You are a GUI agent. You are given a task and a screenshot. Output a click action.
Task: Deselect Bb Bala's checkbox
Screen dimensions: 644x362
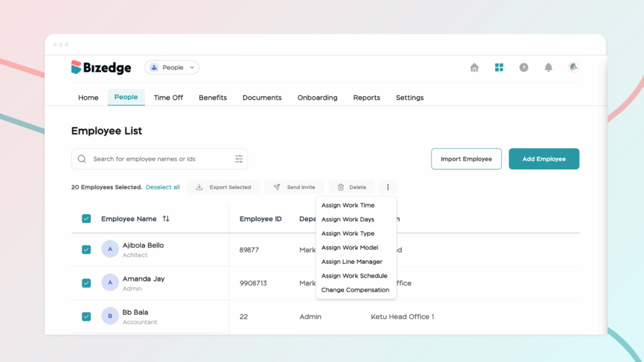point(86,317)
